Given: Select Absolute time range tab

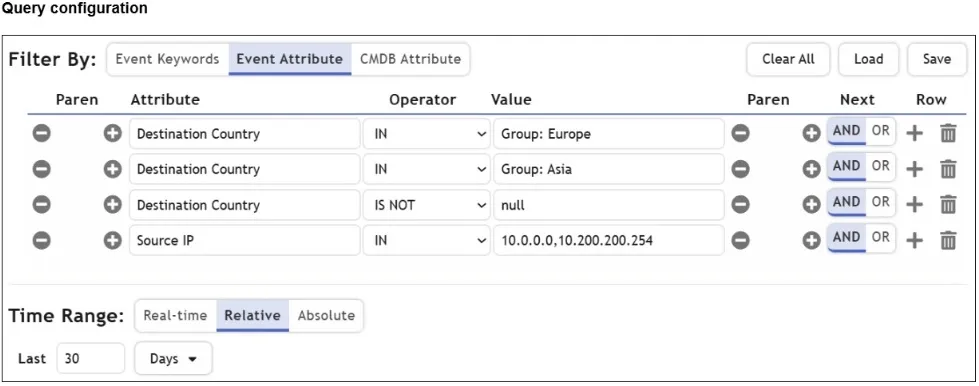Looking at the screenshot, I should coord(326,315).
